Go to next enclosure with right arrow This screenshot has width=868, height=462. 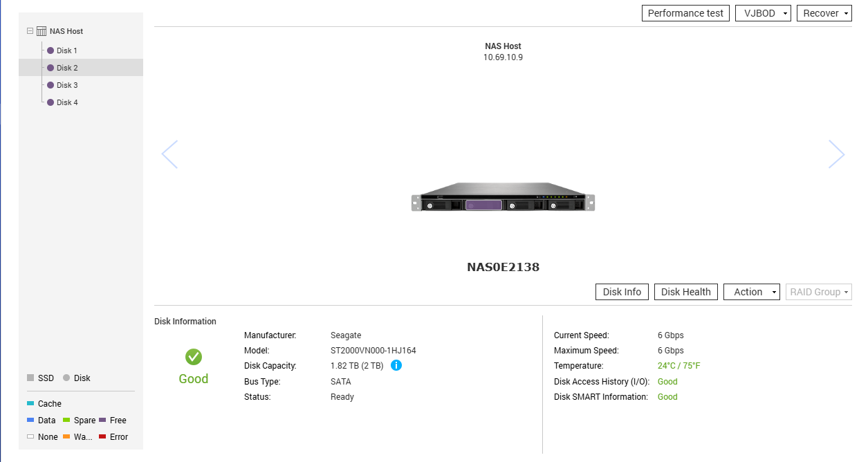[x=837, y=154]
